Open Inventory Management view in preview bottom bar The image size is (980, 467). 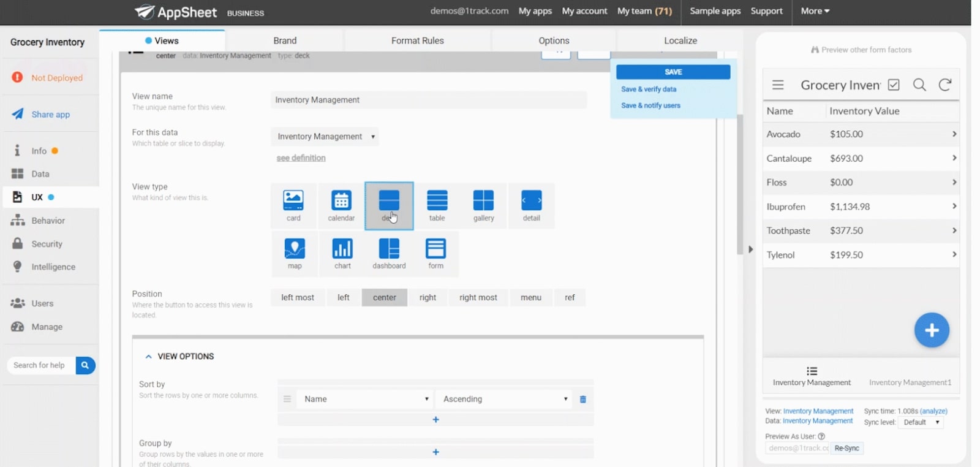point(812,376)
